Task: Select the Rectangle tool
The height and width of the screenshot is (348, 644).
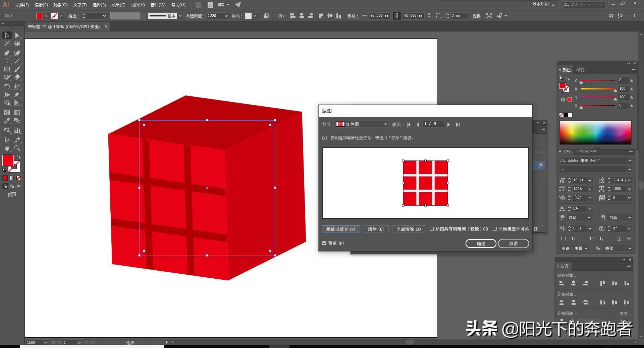Action: pos(7,69)
